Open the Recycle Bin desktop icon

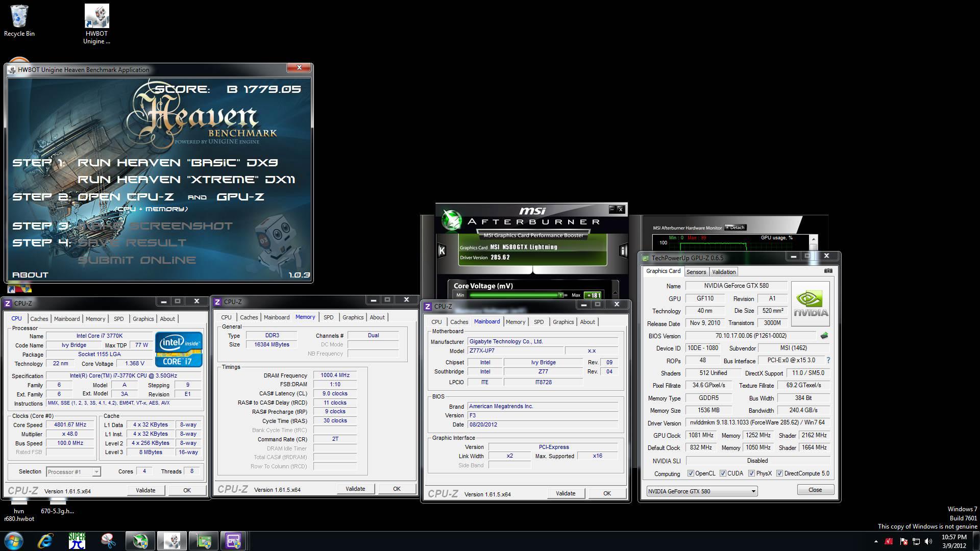pos(19,20)
